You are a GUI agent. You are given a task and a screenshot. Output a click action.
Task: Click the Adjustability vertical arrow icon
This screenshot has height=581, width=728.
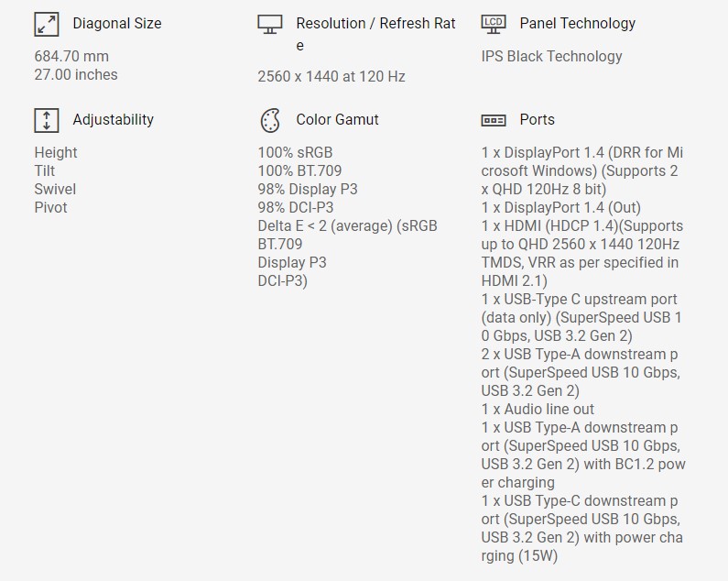pos(46,120)
